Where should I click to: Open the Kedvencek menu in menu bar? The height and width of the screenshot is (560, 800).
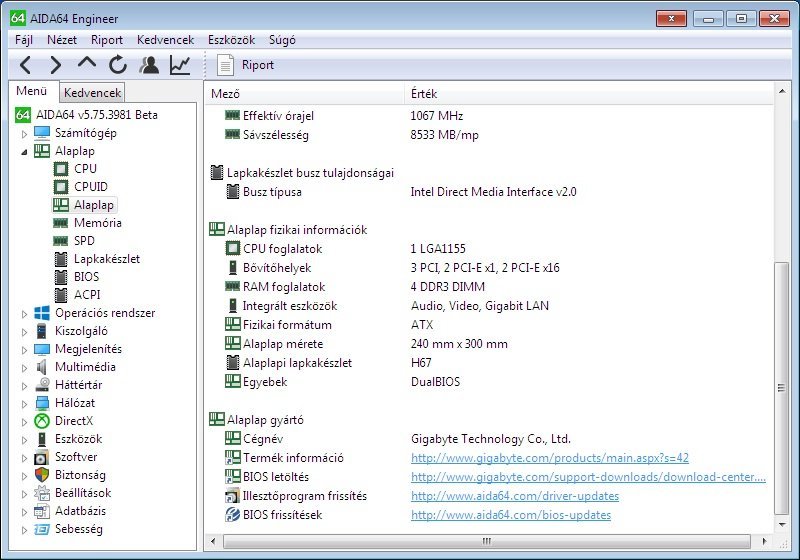pyautogui.click(x=165, y=40)
